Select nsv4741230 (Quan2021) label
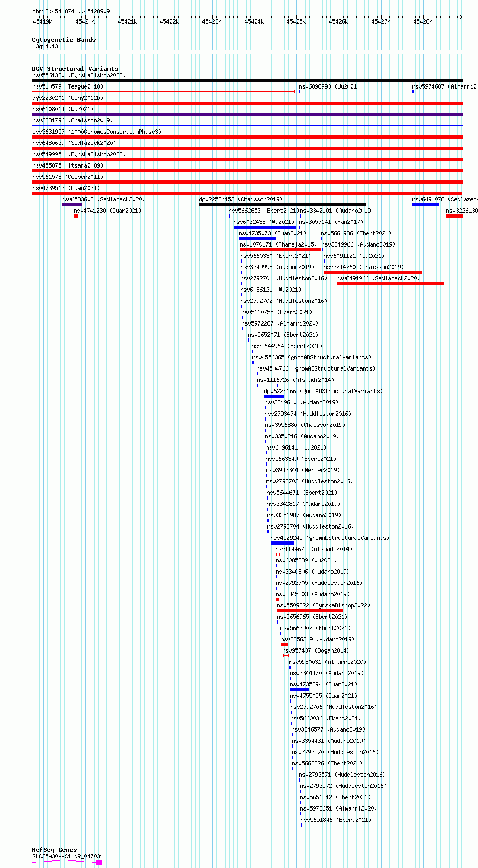Screen dimensions: 478x868 pyautogui.click(x=107, y=211)
